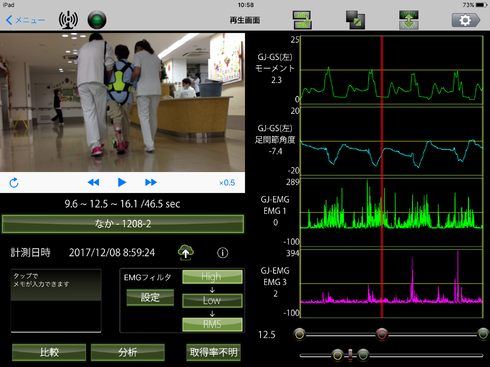Tap the left yellow knob on the lower slider
Screen dimensions: 490x367
(337, 355)
